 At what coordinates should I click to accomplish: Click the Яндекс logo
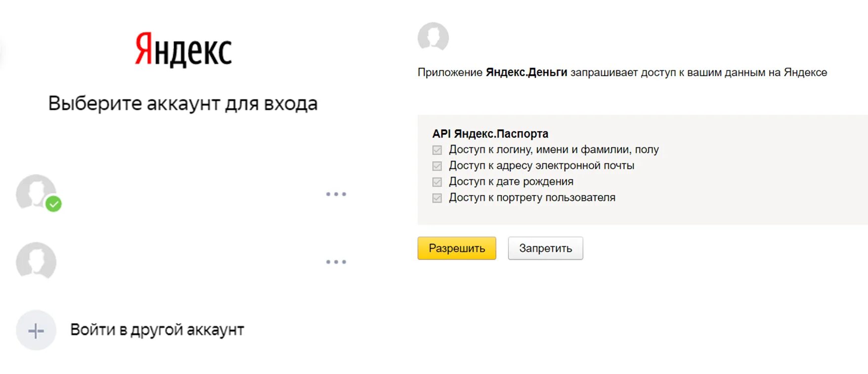[183, 49]
